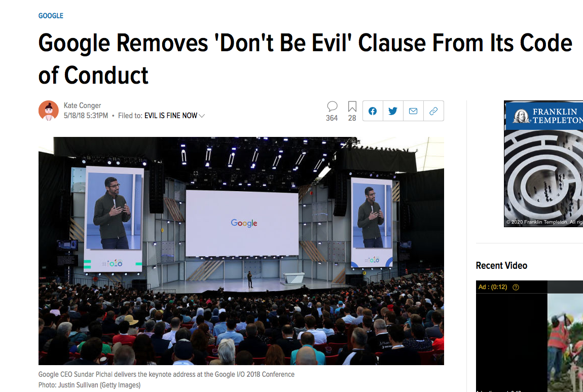Share article via email envelope icon
This screenshot has height=392, width=583.
(x=413, y=111)
